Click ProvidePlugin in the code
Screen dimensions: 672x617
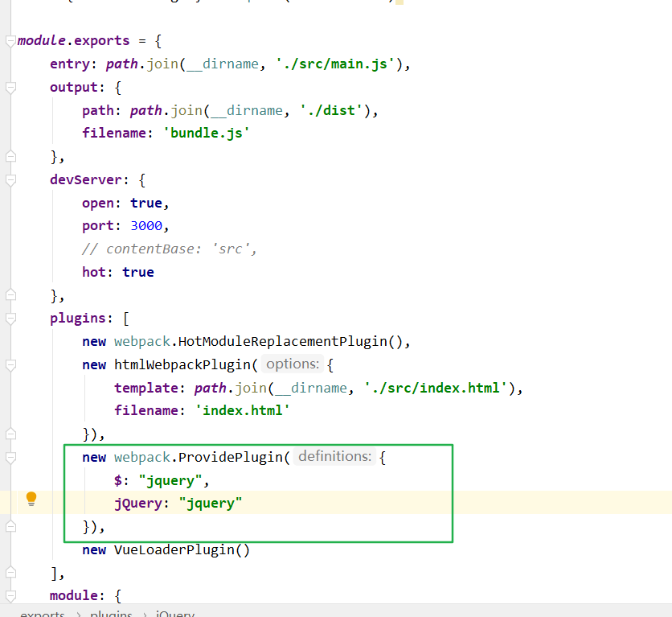[x=231, y=457]
